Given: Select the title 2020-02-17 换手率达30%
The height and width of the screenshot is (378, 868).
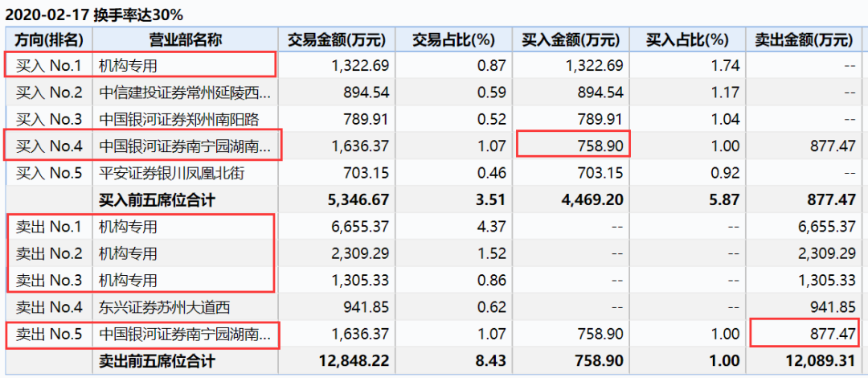Looking at the screenshot, I should pyautogui.click(x=95, y=14).
